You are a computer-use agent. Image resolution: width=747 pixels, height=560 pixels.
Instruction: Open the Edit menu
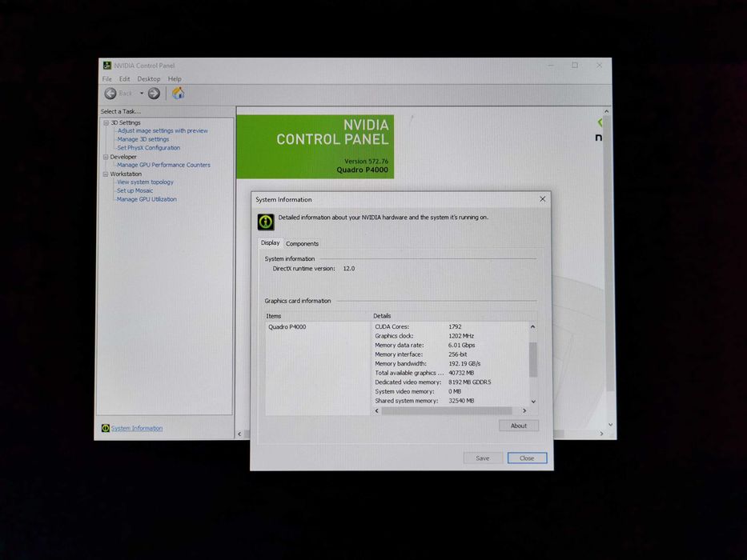(x=124, y=79)
